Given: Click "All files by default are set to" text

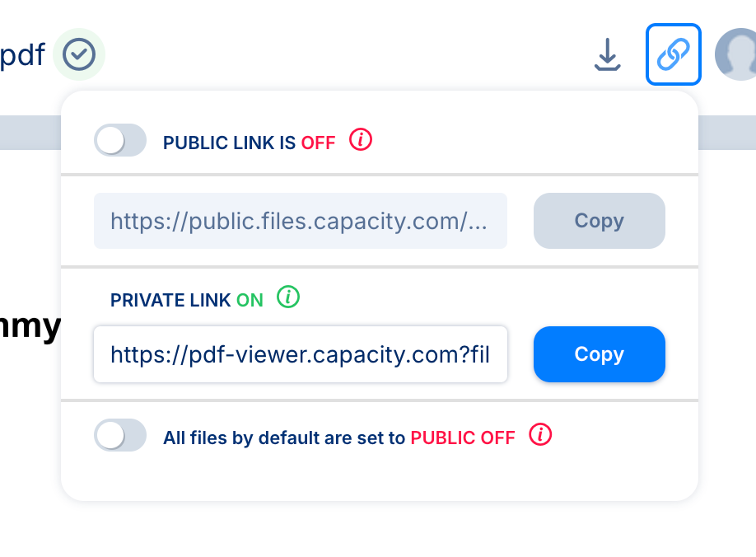Looking at the screenshot, I should pyautogui.click(x=284, y=438).
